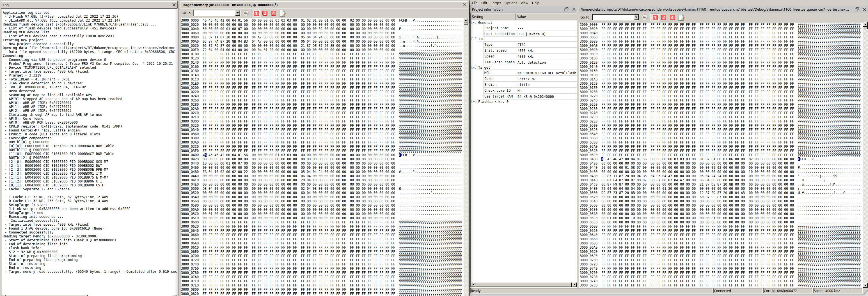Click back arrow beside Go To in Target memory
Viewport: 868px width, 296px height.
[x=246, y=13]
